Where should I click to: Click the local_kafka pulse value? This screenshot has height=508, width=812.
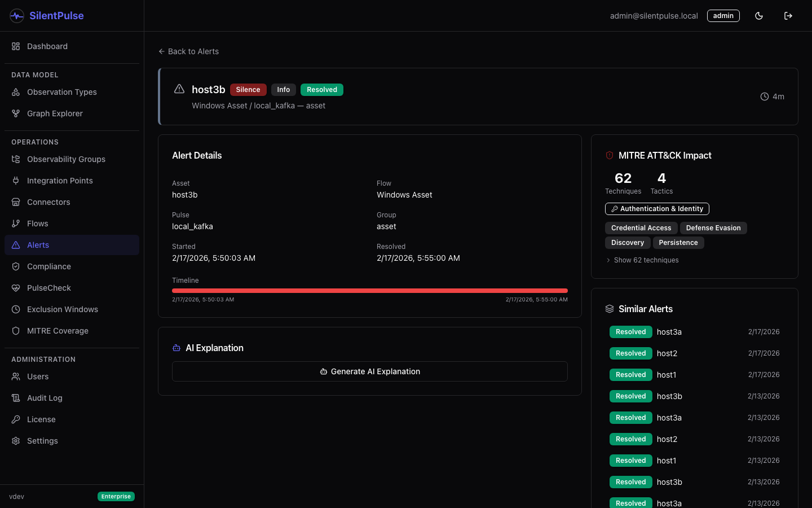[x=193, y=226]
